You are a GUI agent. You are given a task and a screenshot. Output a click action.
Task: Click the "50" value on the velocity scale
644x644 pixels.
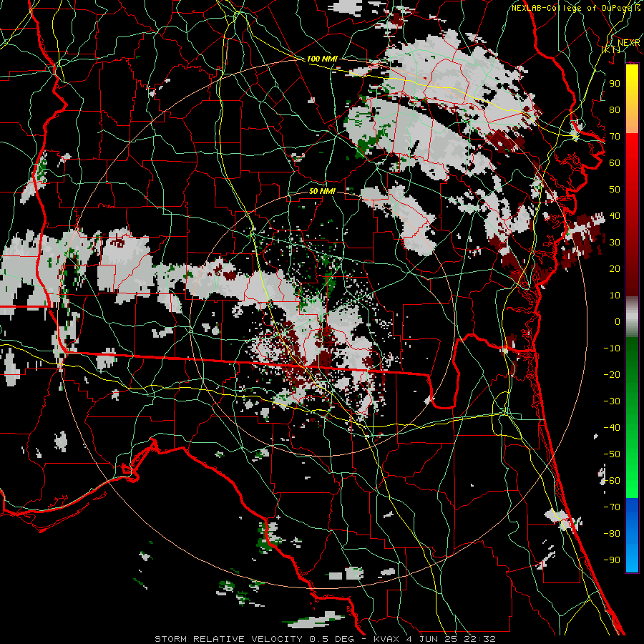click(615, 190)
